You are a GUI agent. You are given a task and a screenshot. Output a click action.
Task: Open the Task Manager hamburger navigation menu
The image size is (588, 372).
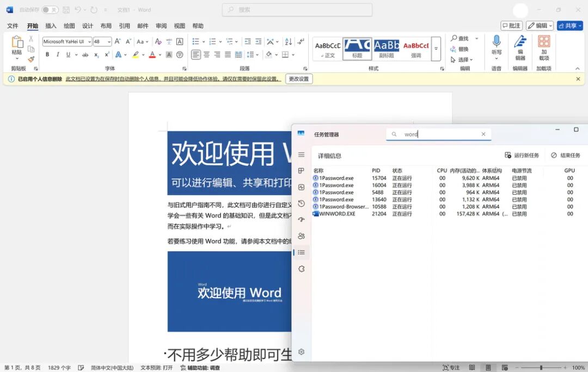[302, 154]
